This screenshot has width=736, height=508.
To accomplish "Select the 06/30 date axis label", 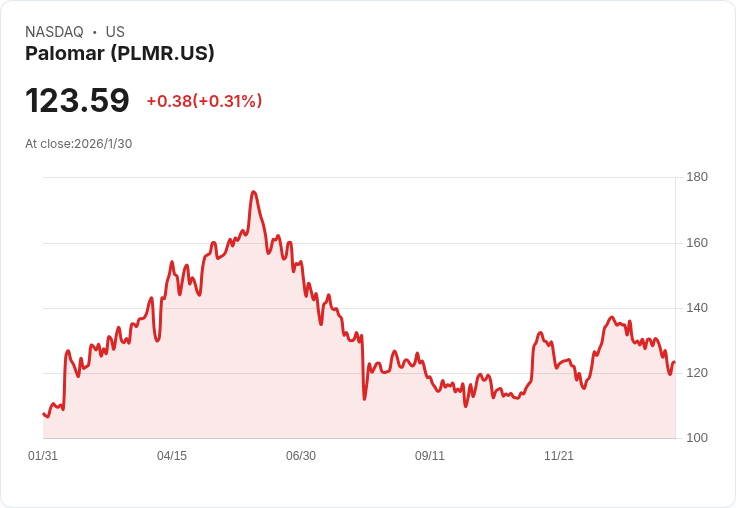I will (x=301, y=455).
